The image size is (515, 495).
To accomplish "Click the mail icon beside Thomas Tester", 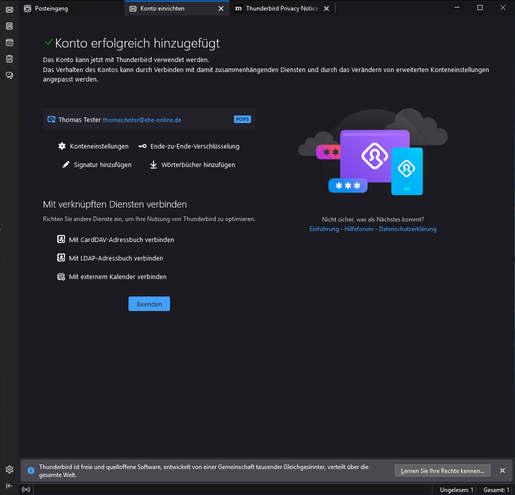I will (x=51, y=119).
